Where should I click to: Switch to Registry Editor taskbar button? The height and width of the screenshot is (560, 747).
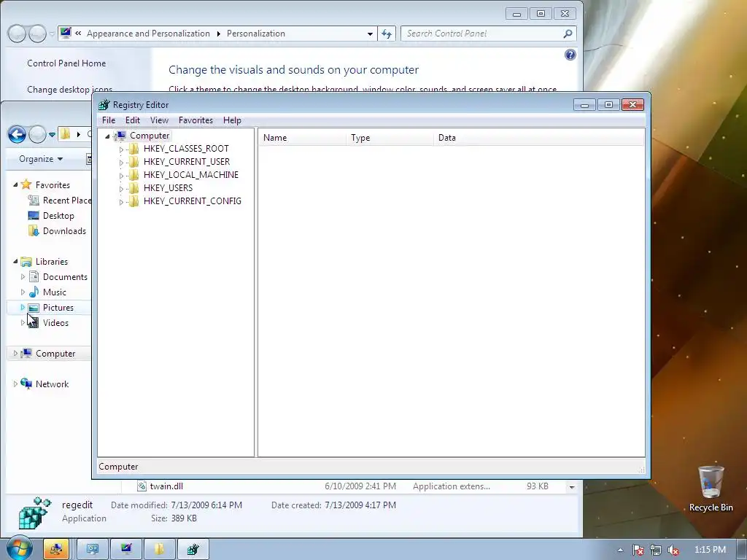point(193,549)
